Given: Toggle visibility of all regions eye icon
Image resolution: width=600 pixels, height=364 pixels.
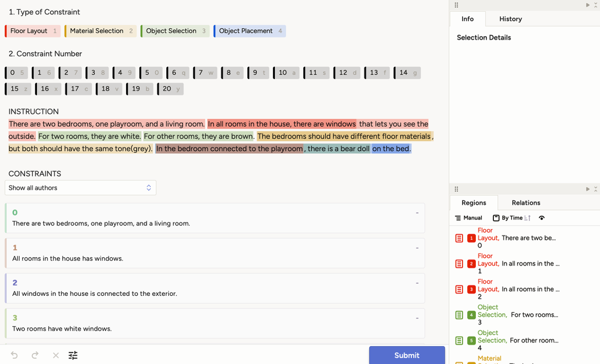Looking at the screenshot, I should (x=542, y=218).
